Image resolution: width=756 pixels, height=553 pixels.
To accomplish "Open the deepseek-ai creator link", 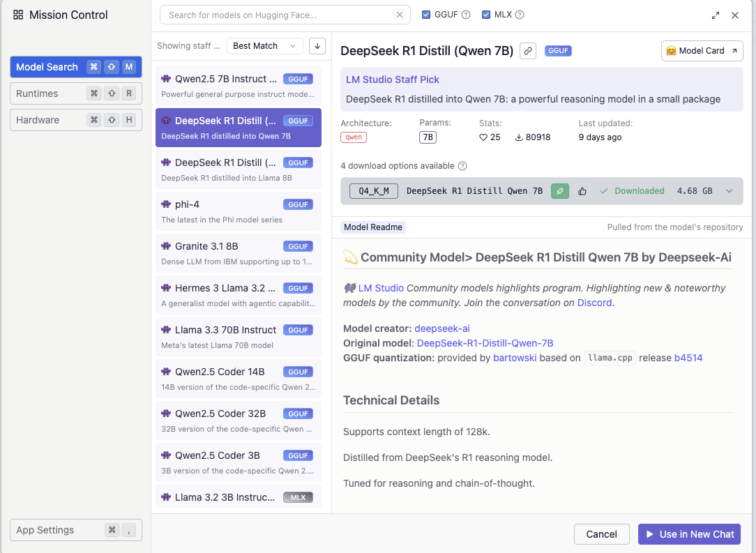I will click(441, 328).
